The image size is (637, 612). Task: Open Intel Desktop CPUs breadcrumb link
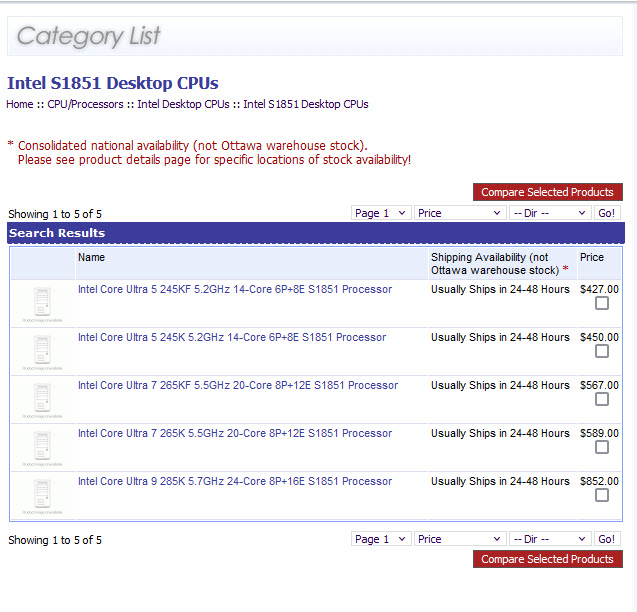pos(183,104)
